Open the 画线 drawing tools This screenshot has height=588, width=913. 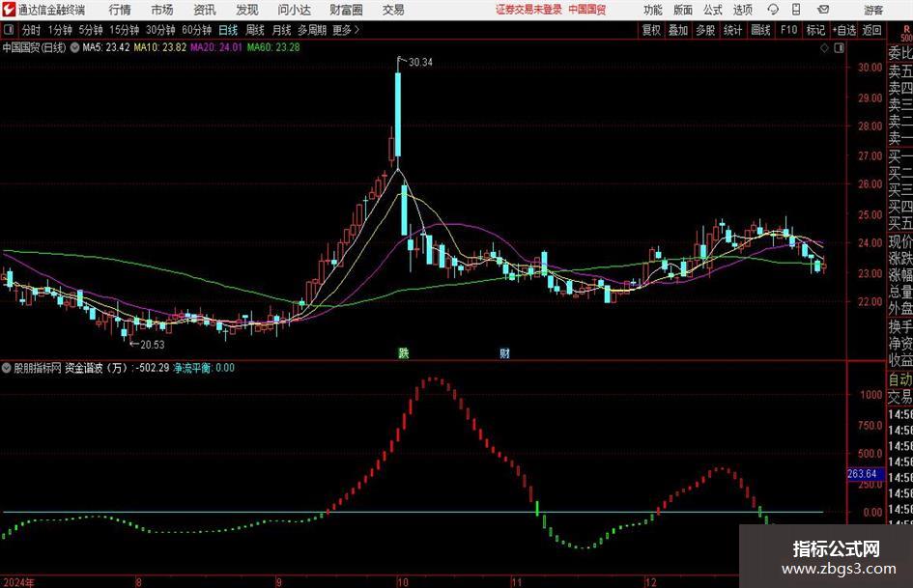pos(760,30)
